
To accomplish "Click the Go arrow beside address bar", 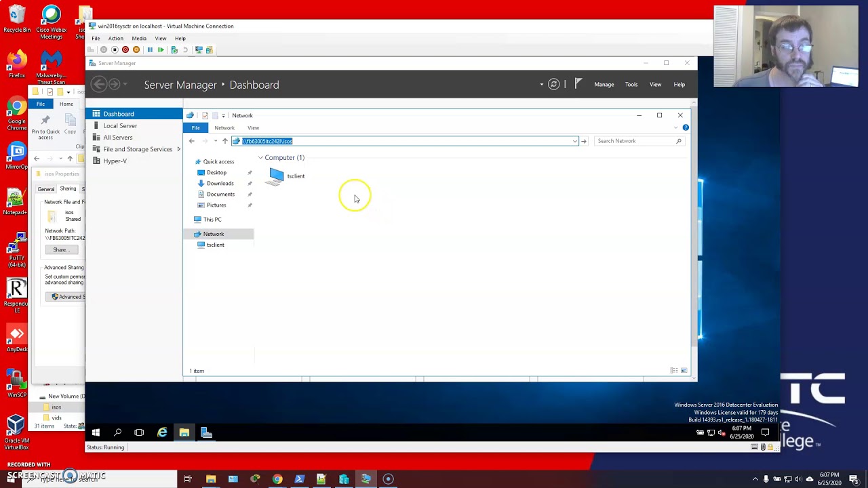I will click(583, 141).
